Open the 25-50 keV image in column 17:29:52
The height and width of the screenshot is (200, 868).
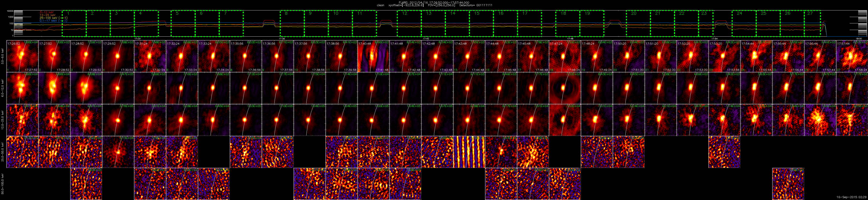118,152
